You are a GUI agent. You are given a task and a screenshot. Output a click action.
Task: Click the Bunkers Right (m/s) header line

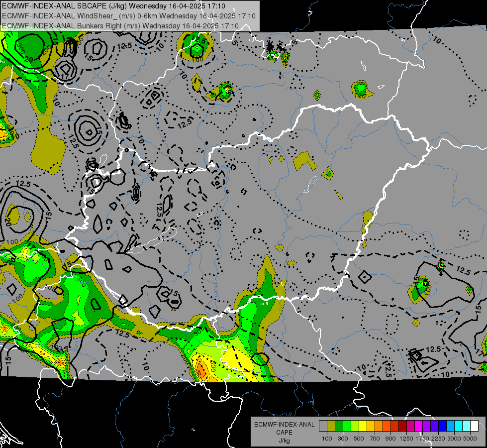[120, 26]
